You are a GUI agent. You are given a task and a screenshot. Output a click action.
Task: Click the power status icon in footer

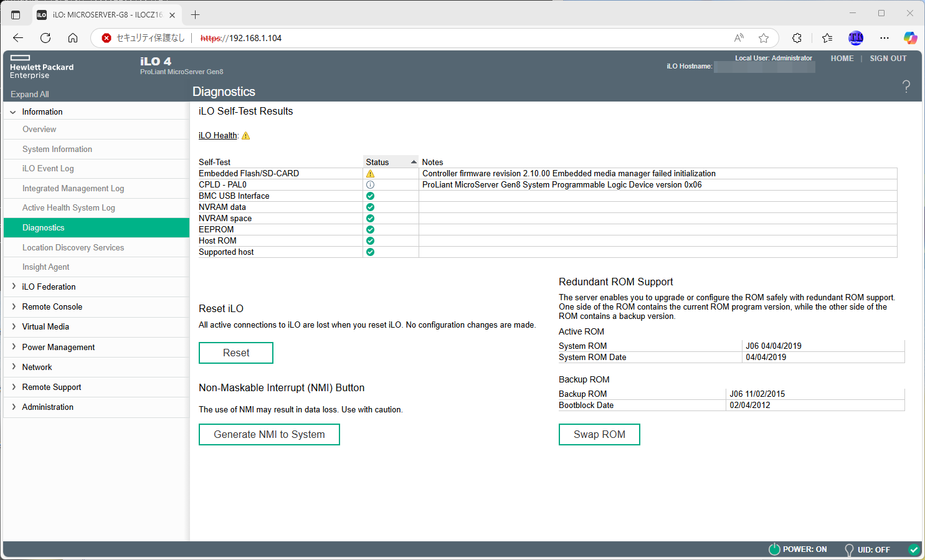pyautogui.click(x=774, y=549)
